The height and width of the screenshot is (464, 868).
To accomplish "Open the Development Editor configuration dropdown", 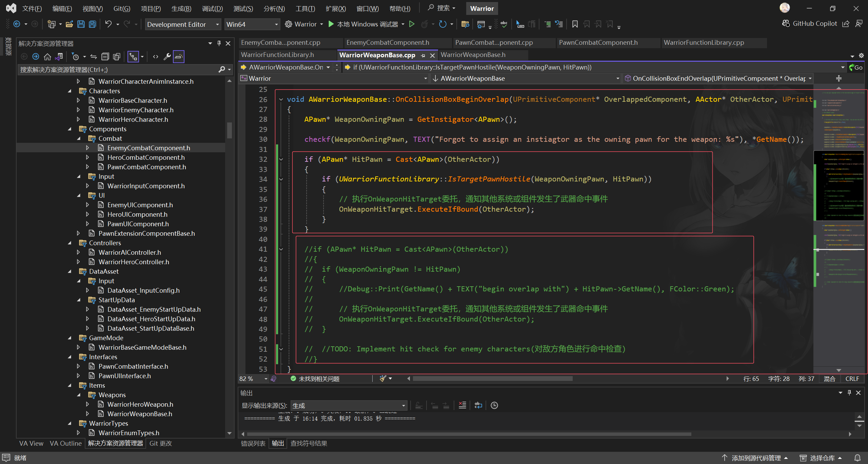I will coord(183,24).
